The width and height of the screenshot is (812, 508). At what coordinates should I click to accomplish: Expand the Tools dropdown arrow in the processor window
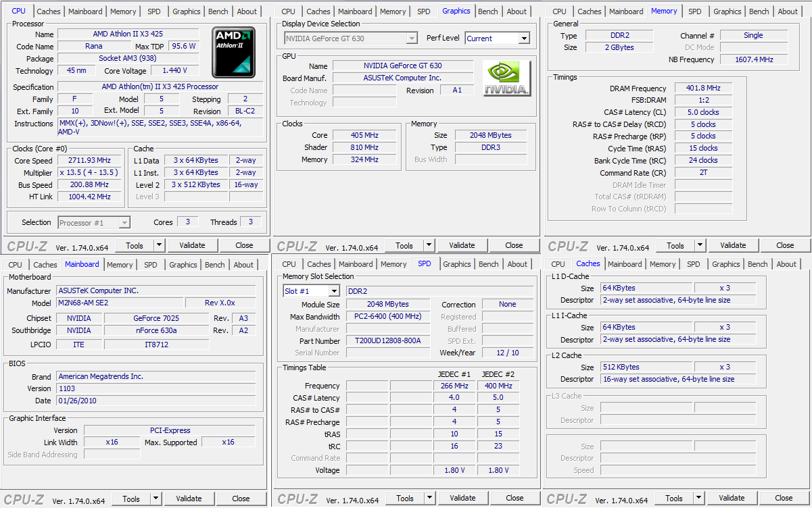pos(159,245)
